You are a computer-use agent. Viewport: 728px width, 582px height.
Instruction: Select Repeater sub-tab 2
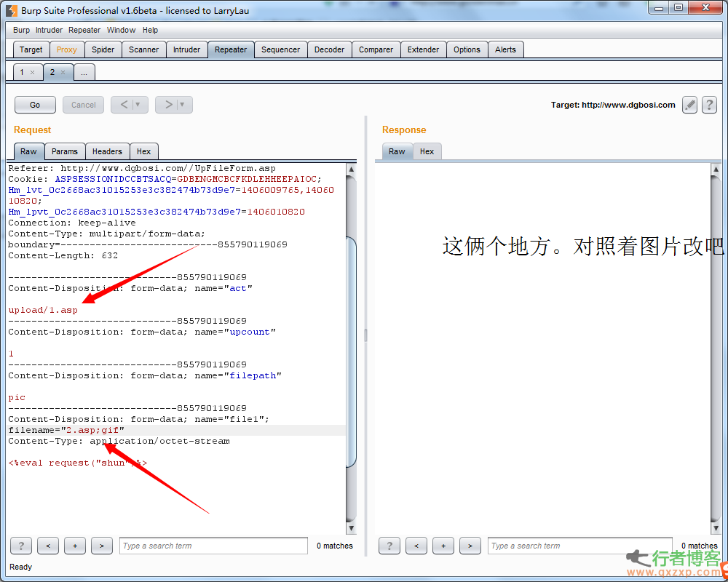pos(52,73)
